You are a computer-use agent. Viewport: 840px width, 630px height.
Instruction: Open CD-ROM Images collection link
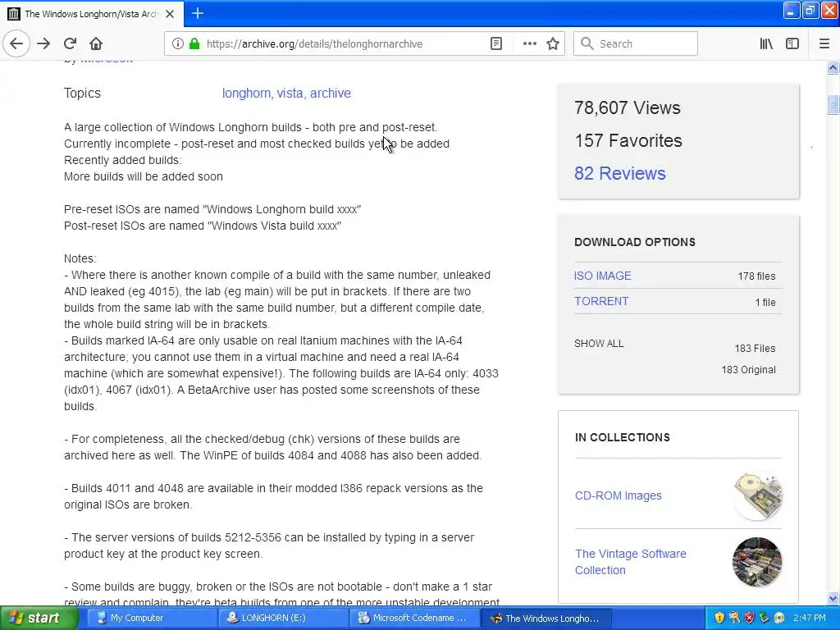tap(619, 495)
